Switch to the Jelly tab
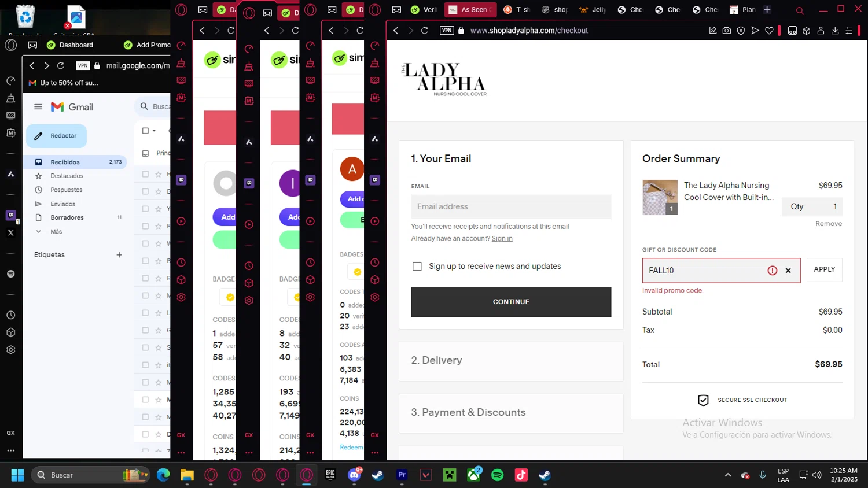The height and width of the screenshot is (488, 868). (592, 10)
